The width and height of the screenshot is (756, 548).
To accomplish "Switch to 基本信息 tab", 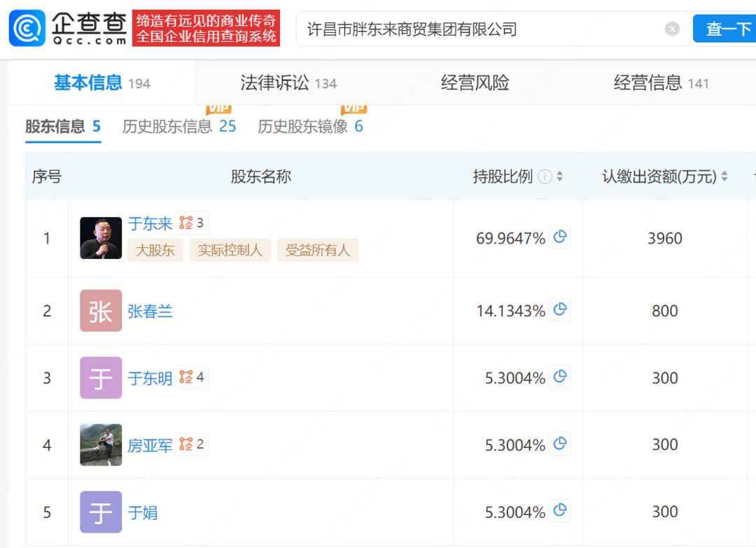I will (x=101, y=83).
